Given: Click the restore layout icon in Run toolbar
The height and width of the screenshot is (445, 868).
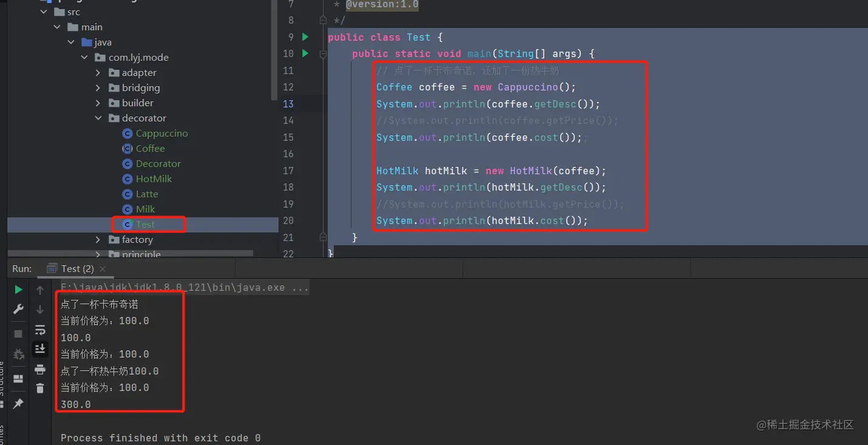Looking at the screenshot, I should 18,378.
